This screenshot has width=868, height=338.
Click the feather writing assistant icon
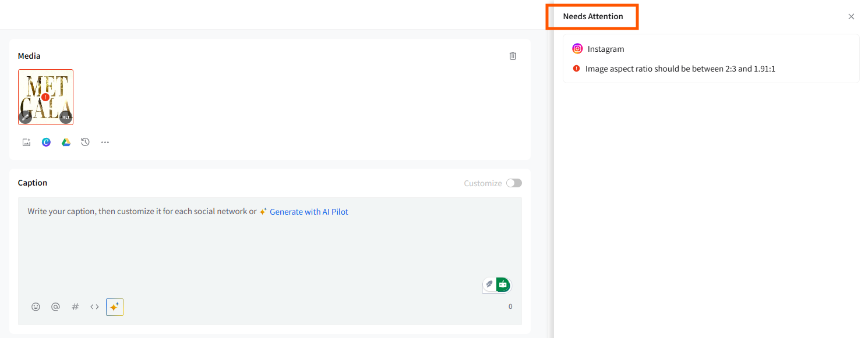point(489,284)
